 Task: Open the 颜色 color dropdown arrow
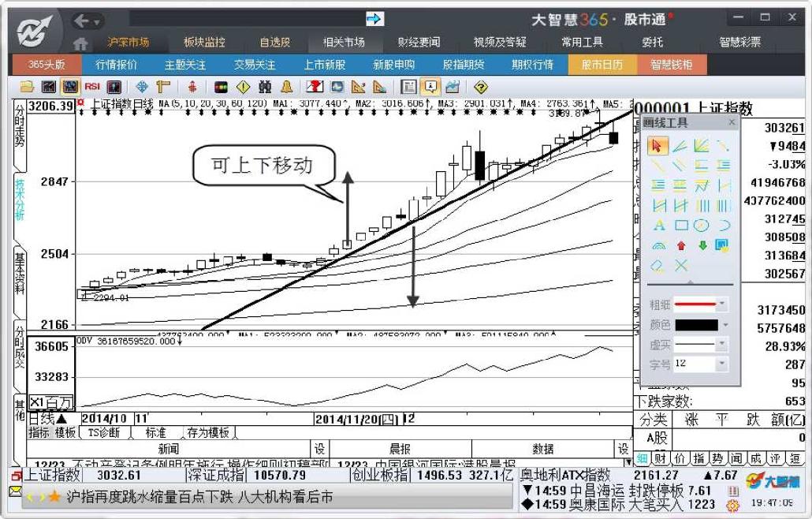point(725,325)
